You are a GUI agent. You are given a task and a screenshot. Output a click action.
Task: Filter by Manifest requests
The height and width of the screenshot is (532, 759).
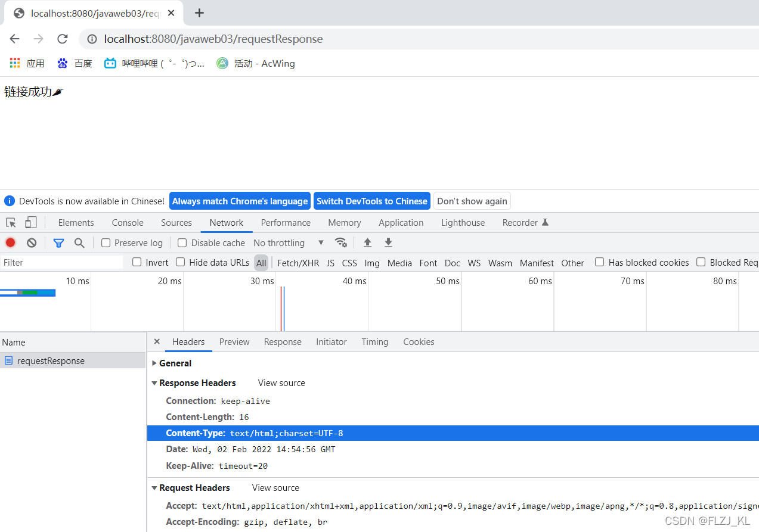coord(537,263)
